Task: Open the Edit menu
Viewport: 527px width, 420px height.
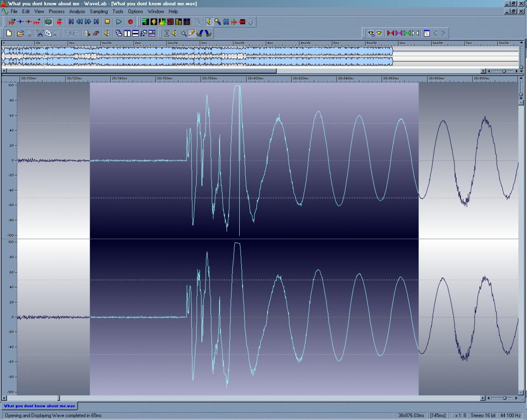Action: coord(26,12)
